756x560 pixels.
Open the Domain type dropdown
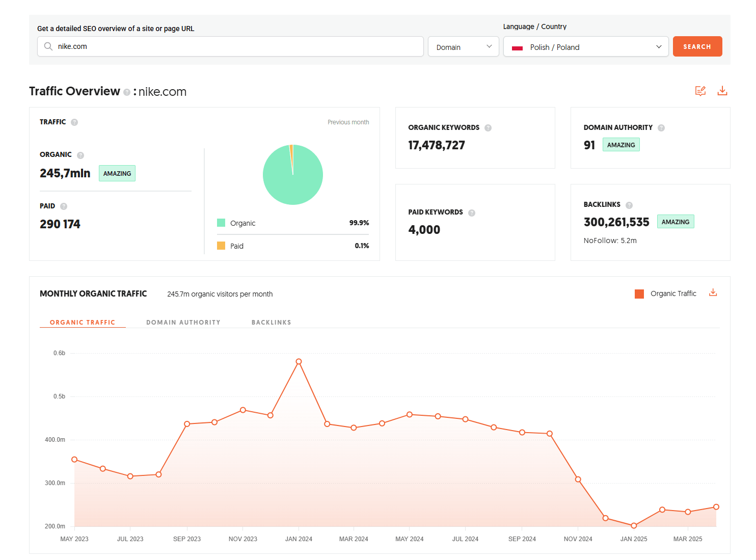pos(464,46)
